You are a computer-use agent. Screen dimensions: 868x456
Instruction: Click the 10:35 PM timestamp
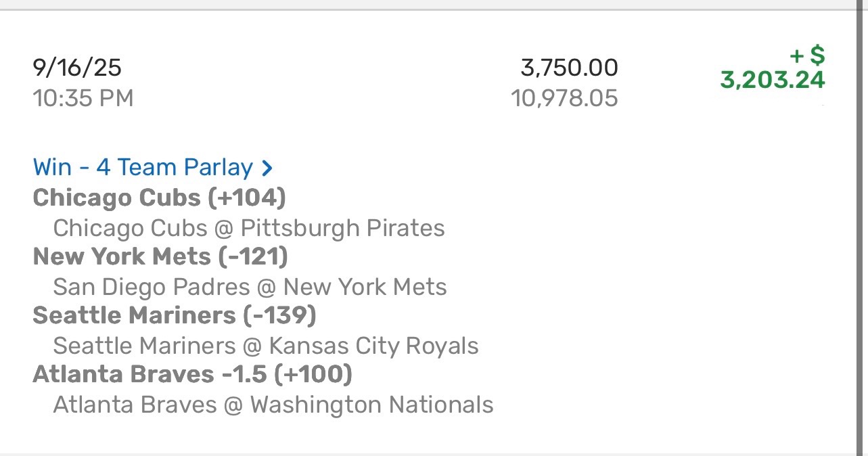[83, 99]
